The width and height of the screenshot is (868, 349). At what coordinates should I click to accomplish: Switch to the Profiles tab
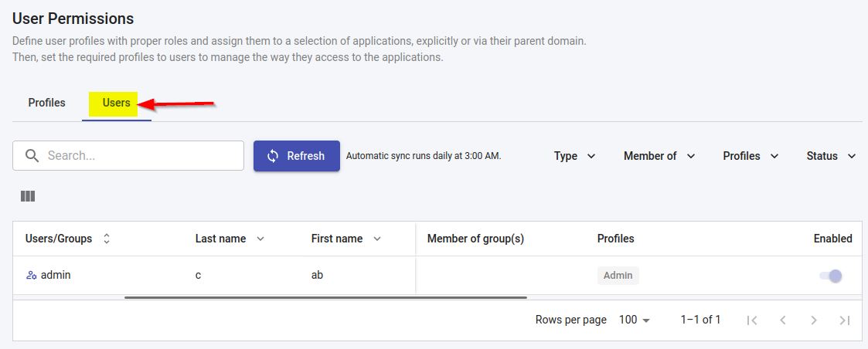pos(46,103)
